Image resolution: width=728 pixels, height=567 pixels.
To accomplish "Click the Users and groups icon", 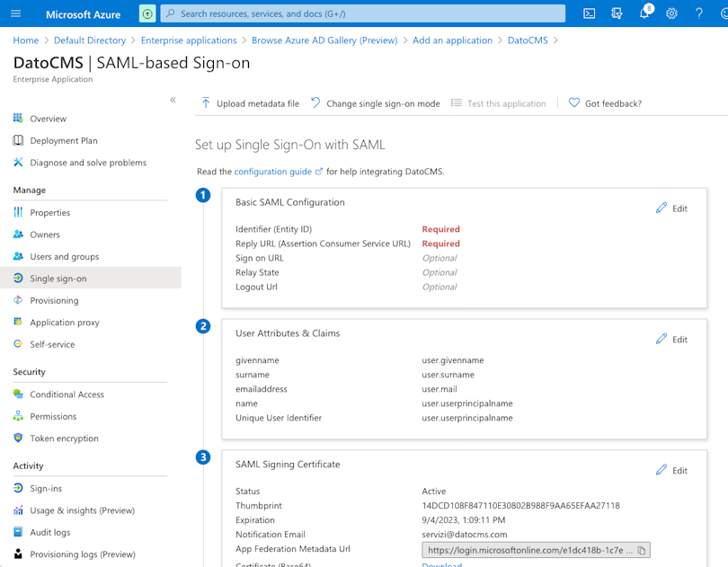I will pyautogui.click(x=18, y=256).
